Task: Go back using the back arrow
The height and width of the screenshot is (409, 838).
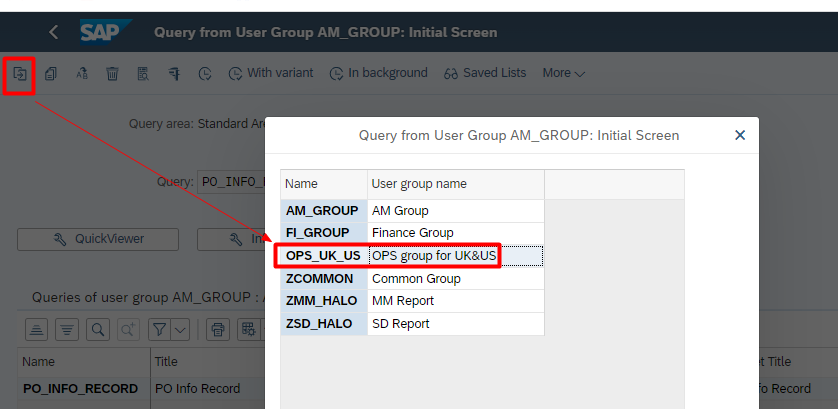Action: click(x=53, y=32)
